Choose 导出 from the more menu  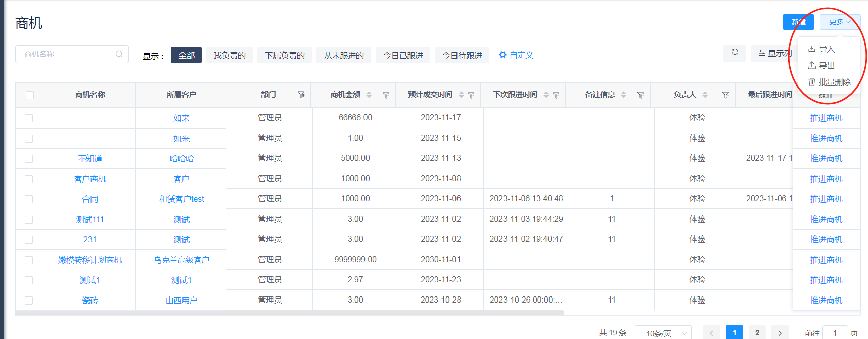[821, 66]
